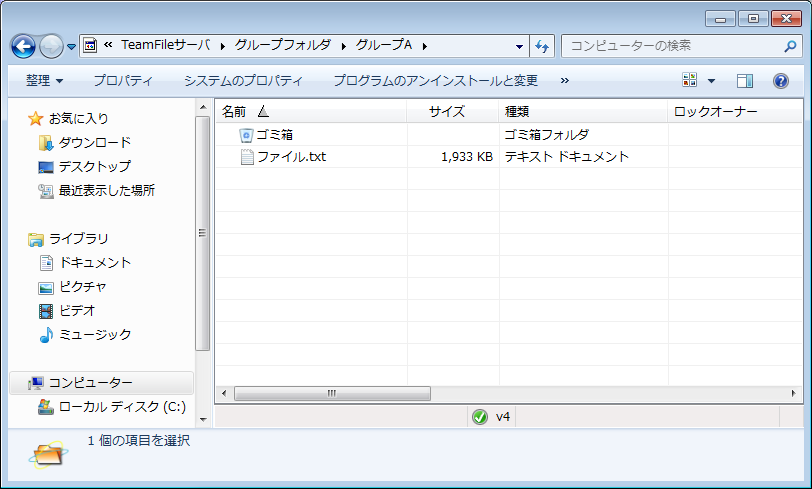Screen dimensions: 812x489
Task: Click プログラムのアンインストールと変更 button
Action: tap(435, 80)
